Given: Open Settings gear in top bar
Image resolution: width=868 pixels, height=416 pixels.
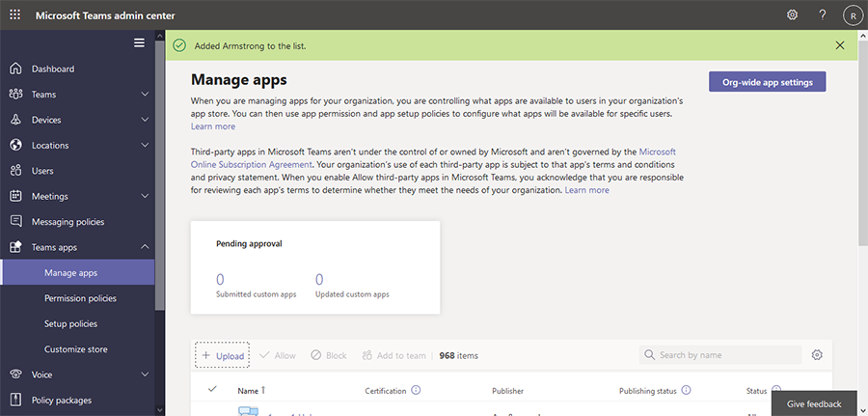Looking at the screenshot, I should click(792, 14).
